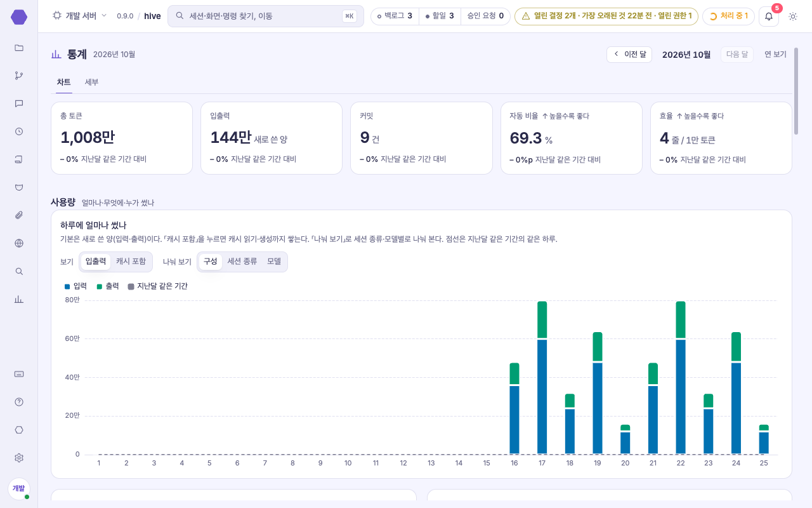Screen dimensions: 812x508
Task: Open the bar chart statistics sidebar icon
Action: 19,299
